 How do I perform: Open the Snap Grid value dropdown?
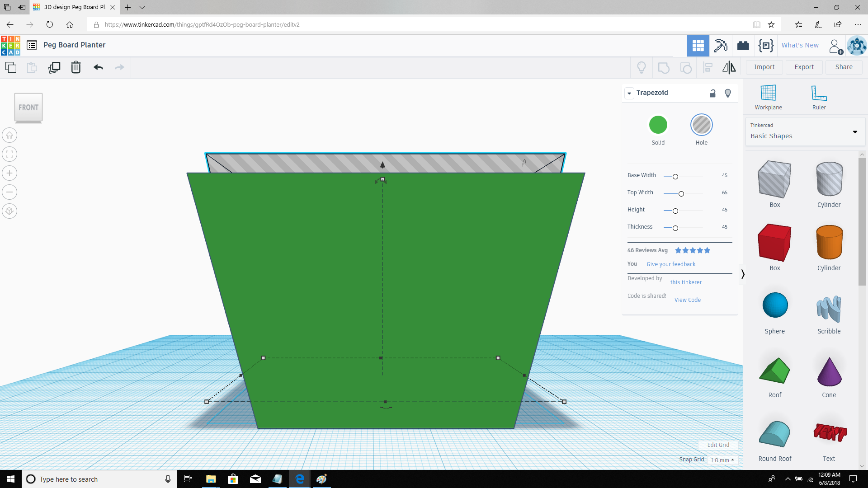click(722, 460)
